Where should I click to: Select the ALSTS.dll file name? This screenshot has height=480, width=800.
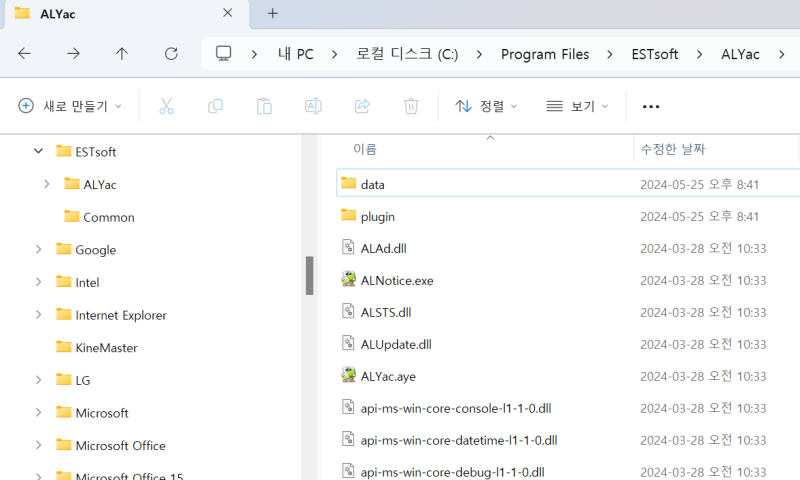tap(386, 312)
